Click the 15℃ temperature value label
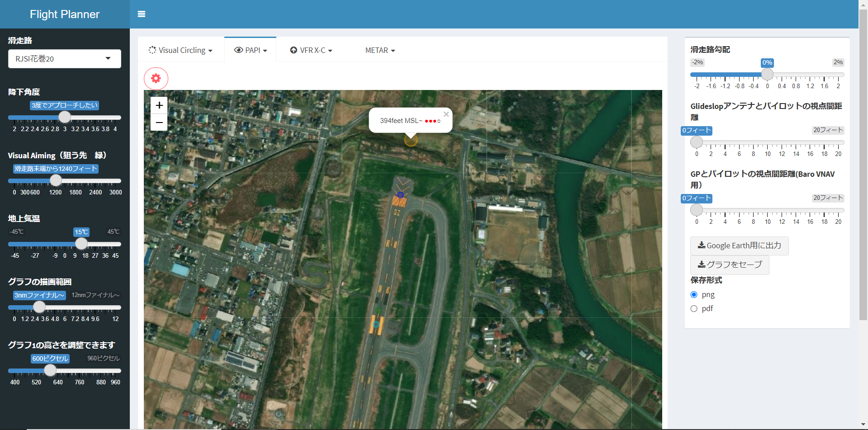Viewport: 868px width, 430px height. [x=81, y=232]
